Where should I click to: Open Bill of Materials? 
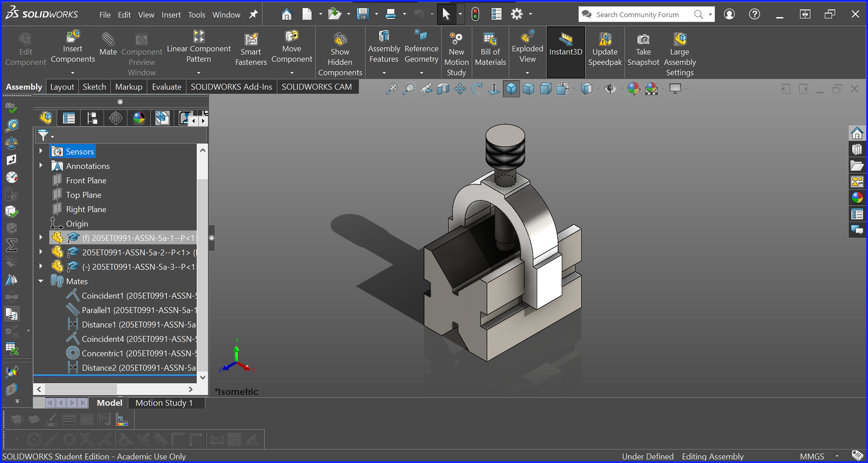(490, 50)
